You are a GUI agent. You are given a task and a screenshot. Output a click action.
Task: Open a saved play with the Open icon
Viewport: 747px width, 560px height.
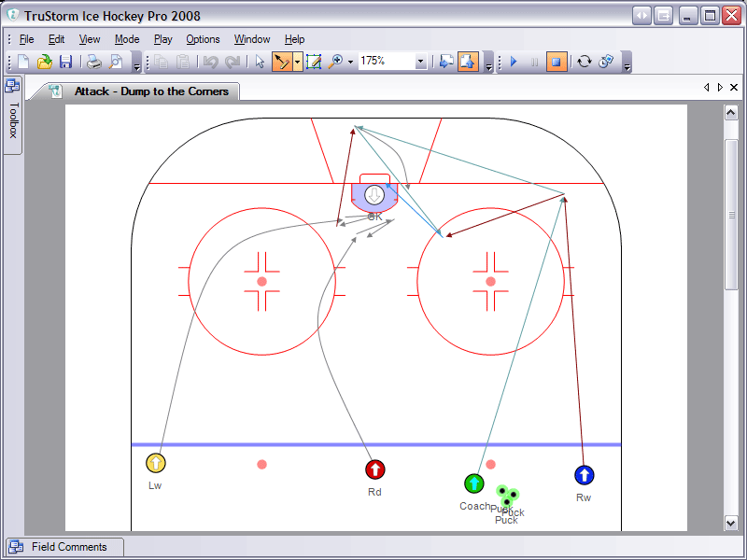(44, 62)
